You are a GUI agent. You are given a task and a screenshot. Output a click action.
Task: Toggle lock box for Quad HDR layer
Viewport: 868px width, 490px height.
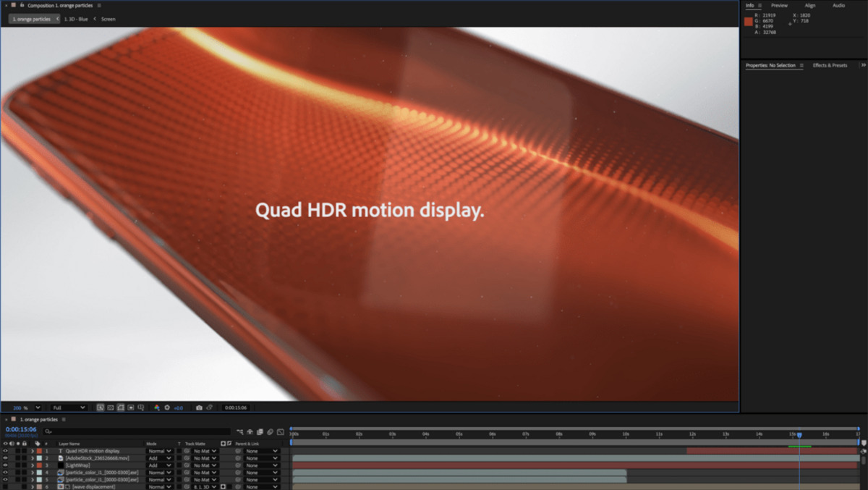24,451
